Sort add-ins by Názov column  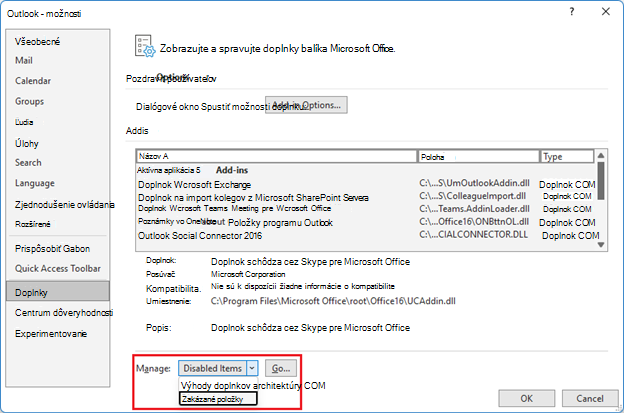click(277, 156)
